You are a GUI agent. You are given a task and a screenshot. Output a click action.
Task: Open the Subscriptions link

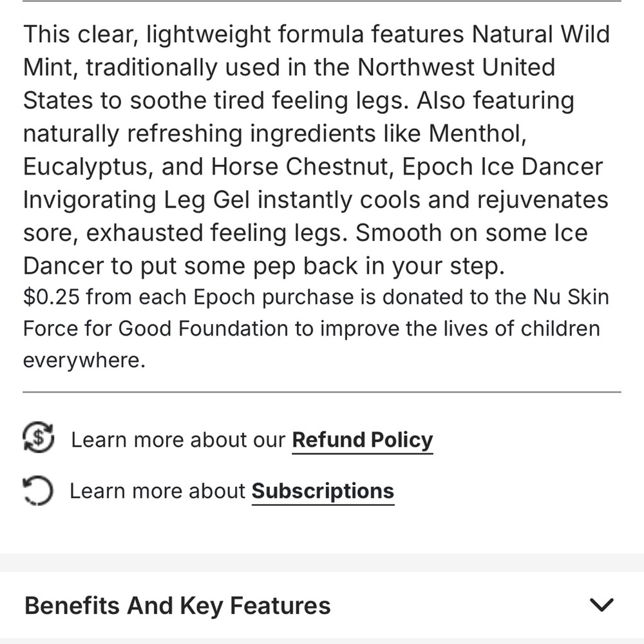[323, 491]
